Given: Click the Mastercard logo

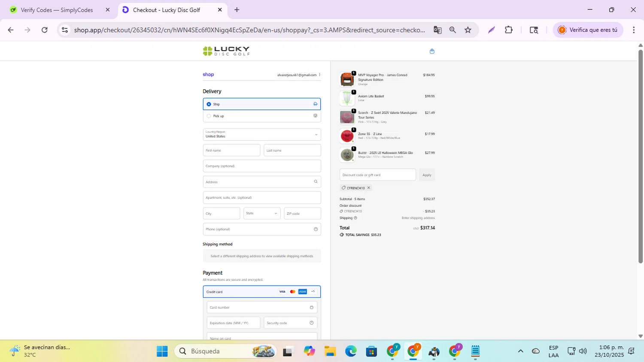Looking at the screenshot, I should (292, 292).
